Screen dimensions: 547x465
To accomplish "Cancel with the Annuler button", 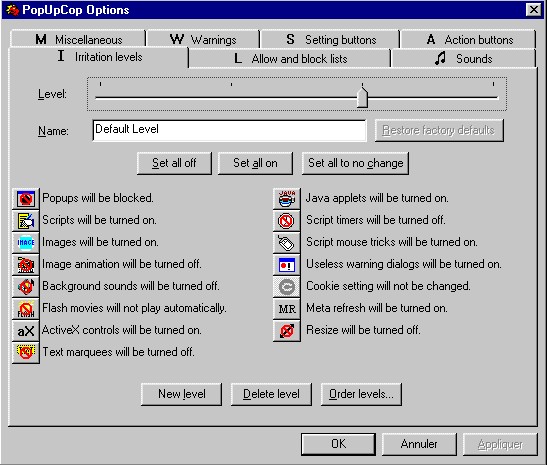I will coord(419,444).
